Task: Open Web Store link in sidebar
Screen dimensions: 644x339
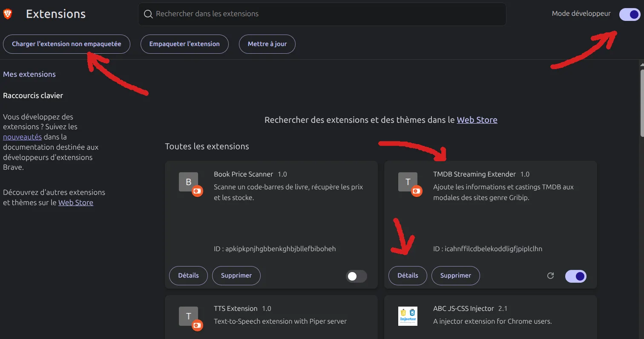Action: pyautogui.click(x=76, y=203)
